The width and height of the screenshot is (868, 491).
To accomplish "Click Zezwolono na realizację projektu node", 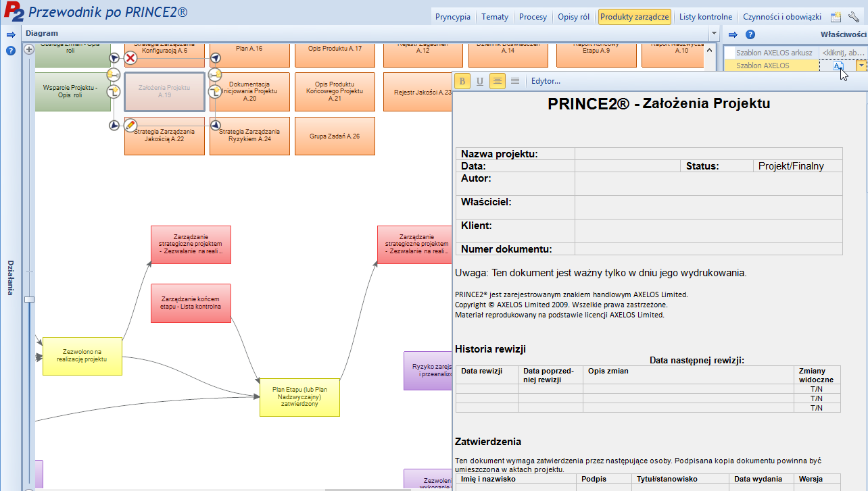I will click(82, 356).
